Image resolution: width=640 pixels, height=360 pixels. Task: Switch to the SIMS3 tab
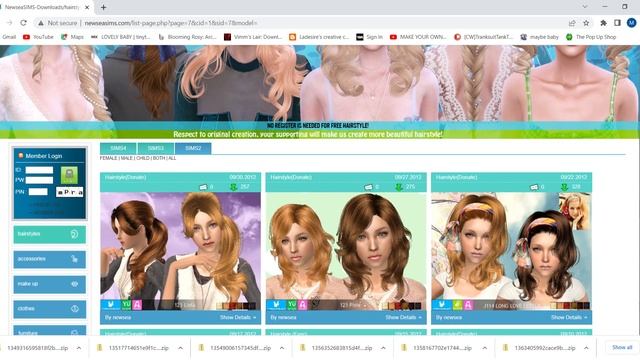pos(156,148)
